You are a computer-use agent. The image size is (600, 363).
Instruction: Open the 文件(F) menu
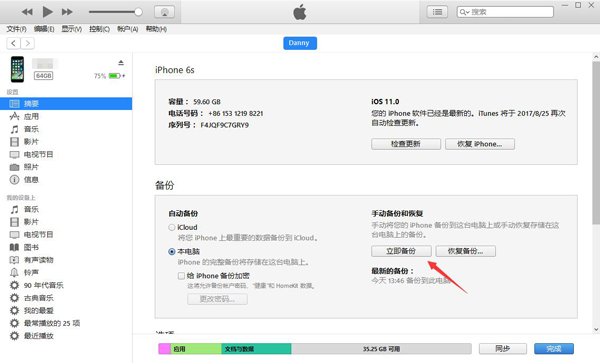pos(16,29)
